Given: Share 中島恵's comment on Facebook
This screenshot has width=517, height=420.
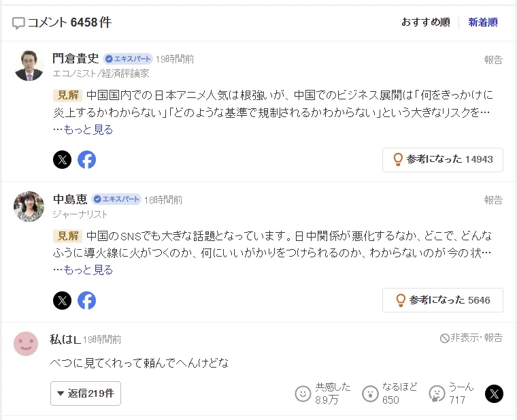Looking at the screenshot, I should point(86,300).
